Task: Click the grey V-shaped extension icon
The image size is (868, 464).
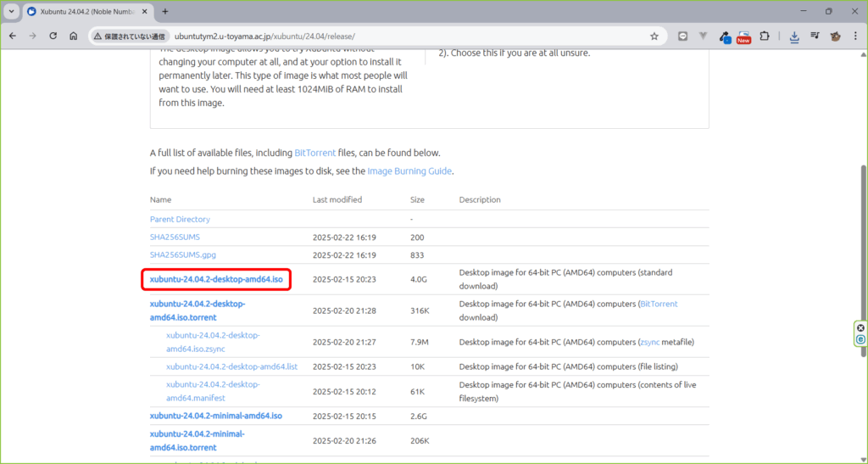Action: click(703, 36)
